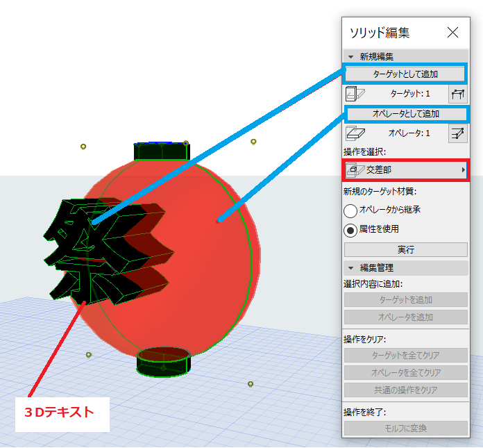This screenshot has height=448, width=483.
Task: Select 属性を使用 radio button
Action: pyautogui.click(x=350, y=231)
